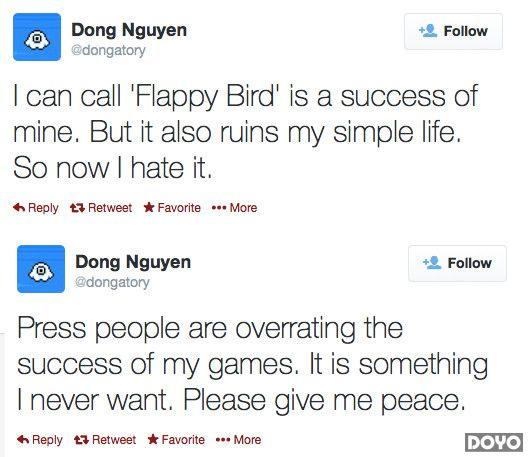Click the Favorite star icon on second tweet

[153, 439]
